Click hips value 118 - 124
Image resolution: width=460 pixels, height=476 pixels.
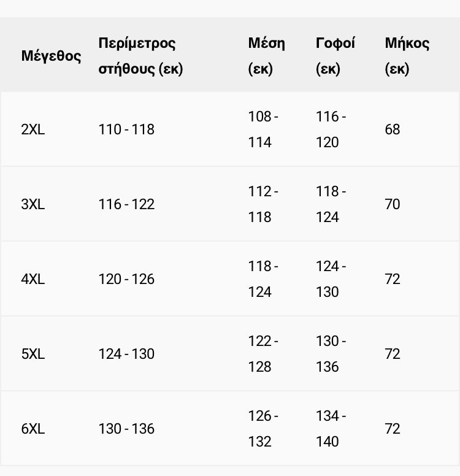(331, 204)
